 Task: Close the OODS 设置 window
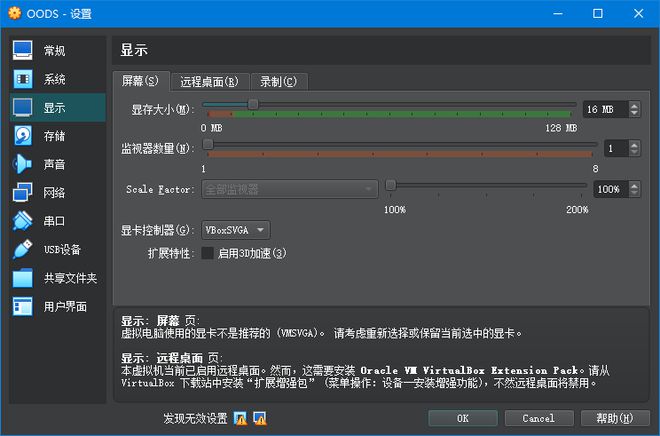point(639,13)
